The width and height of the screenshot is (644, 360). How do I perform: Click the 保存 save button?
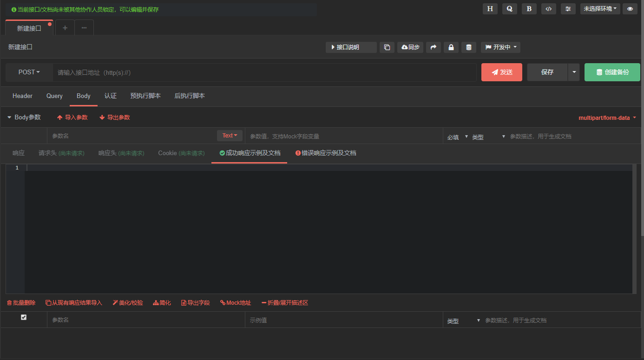(547, 72)
